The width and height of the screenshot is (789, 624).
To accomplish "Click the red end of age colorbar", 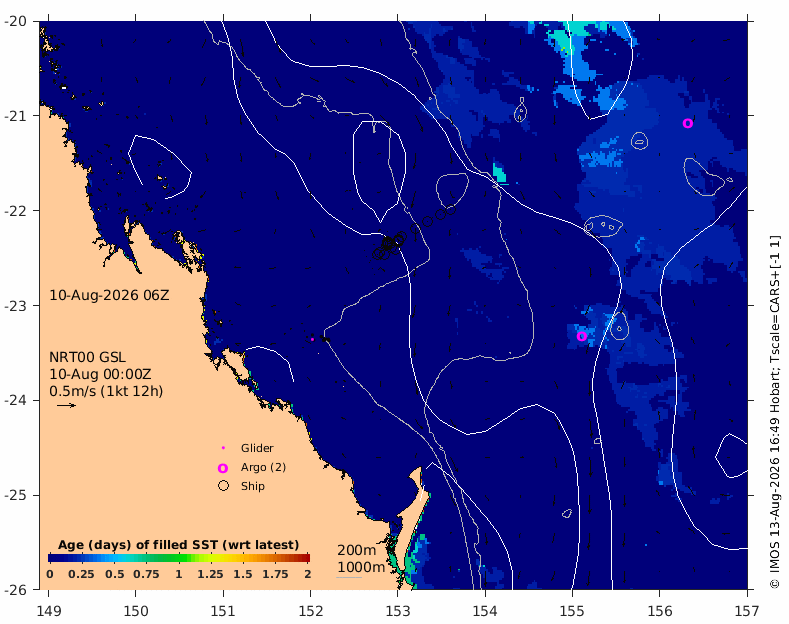I will 305,558.
